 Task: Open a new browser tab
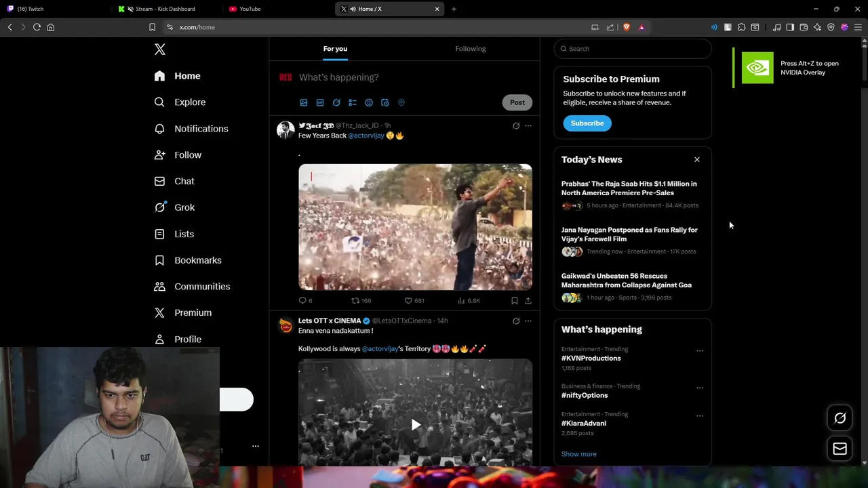pos(454,9)
